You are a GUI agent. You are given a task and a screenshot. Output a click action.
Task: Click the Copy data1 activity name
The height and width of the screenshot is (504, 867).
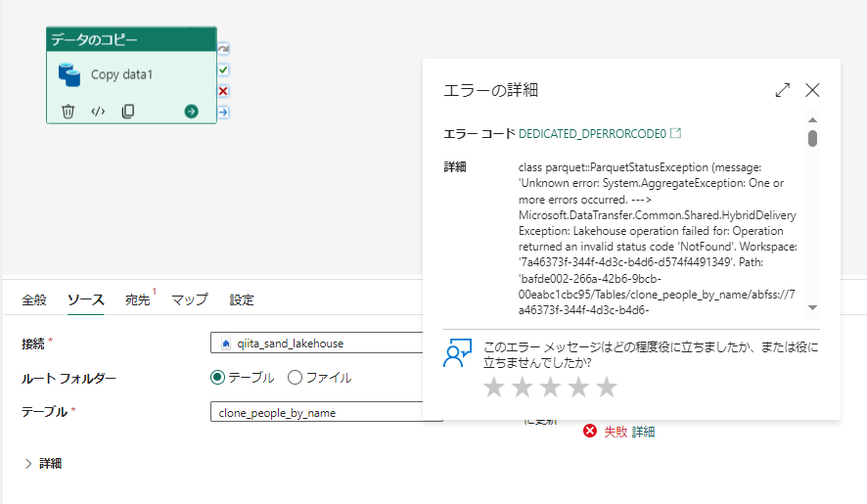[x=121, y=74]
